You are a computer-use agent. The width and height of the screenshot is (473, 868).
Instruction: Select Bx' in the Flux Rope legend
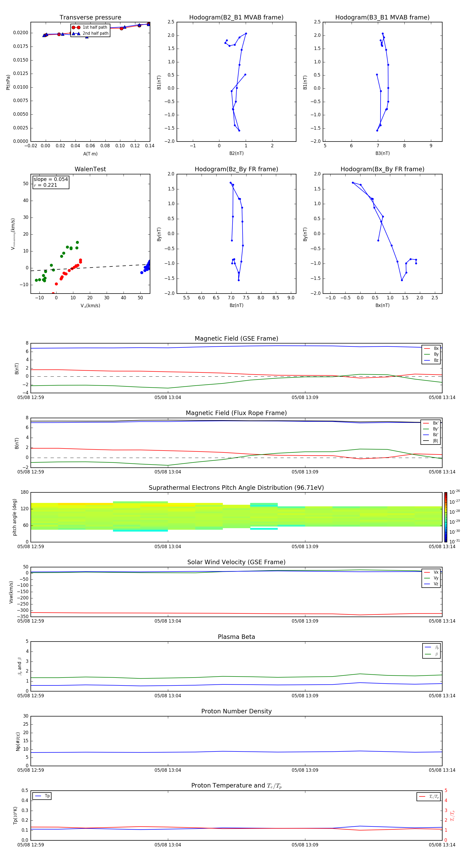click(x=431, y=423)
